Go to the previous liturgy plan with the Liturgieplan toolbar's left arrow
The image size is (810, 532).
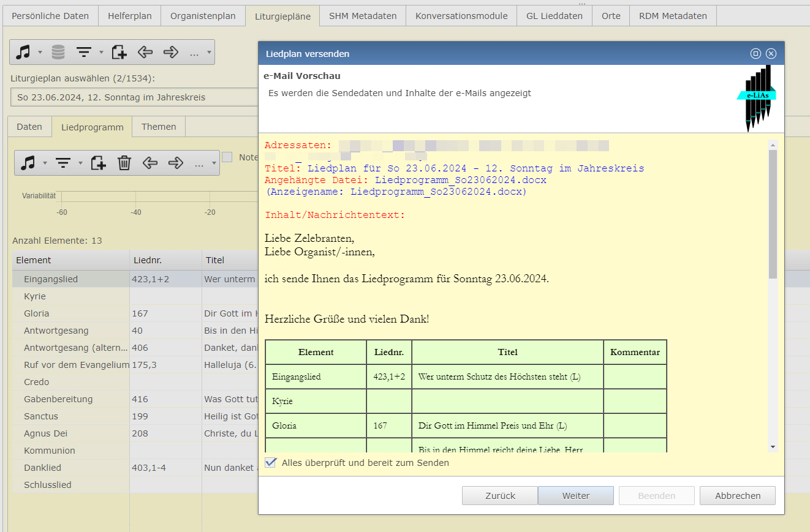[x=145, y=52]
